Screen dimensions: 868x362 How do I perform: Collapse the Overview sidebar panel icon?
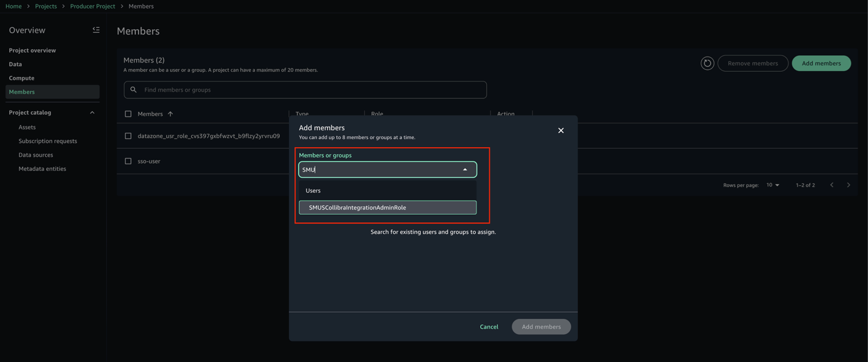tap(96, 30)
